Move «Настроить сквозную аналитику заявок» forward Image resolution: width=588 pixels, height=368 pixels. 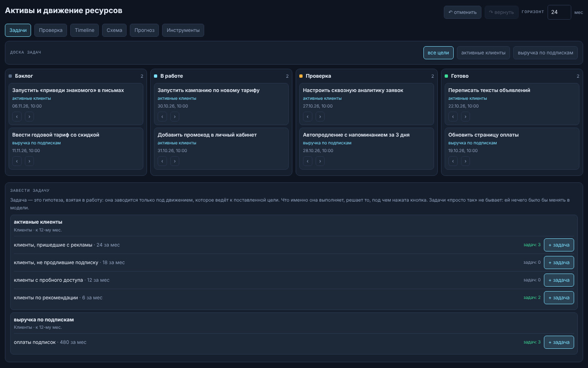pyautogui.click(x=320, y=117)
